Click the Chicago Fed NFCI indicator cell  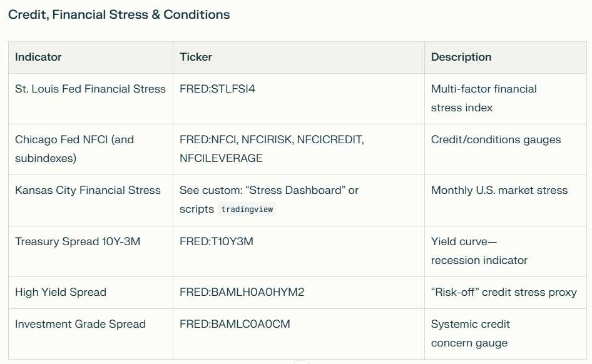(x=74, y=149)
